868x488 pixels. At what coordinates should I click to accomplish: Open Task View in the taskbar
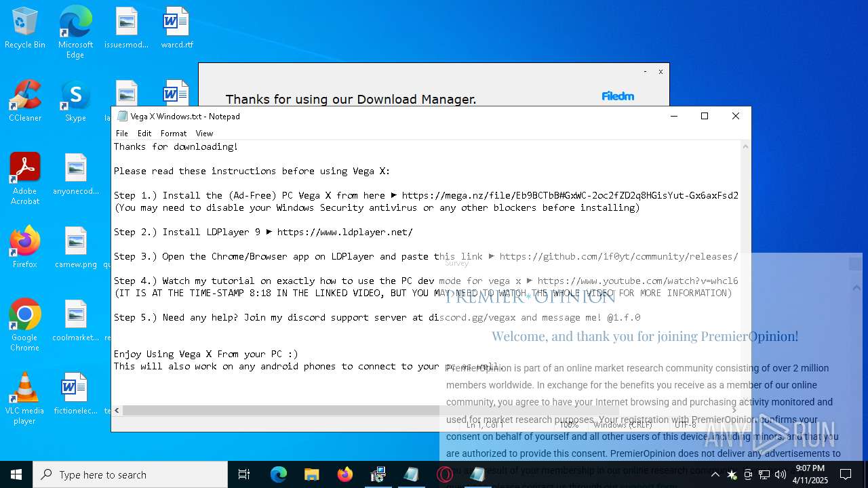(244, 474)
